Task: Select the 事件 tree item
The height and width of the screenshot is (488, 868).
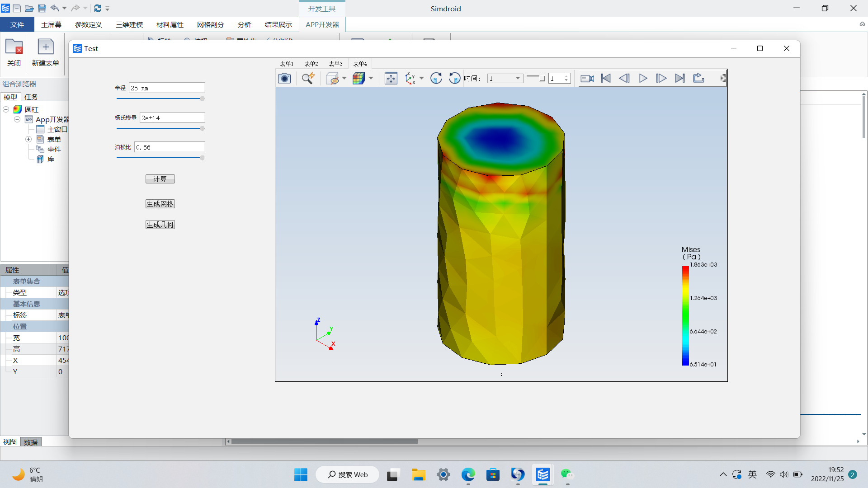Action: point(54,149)
